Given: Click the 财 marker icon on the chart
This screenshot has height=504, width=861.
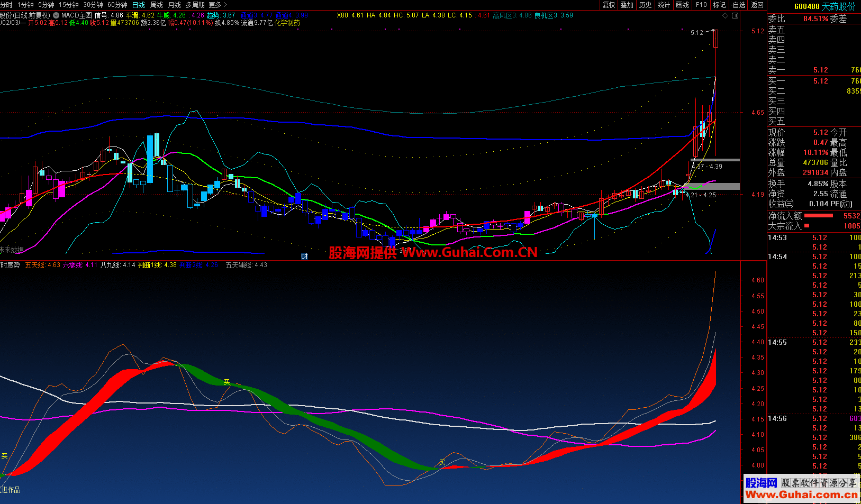Looking at the screenshot, I should (304, 256).
